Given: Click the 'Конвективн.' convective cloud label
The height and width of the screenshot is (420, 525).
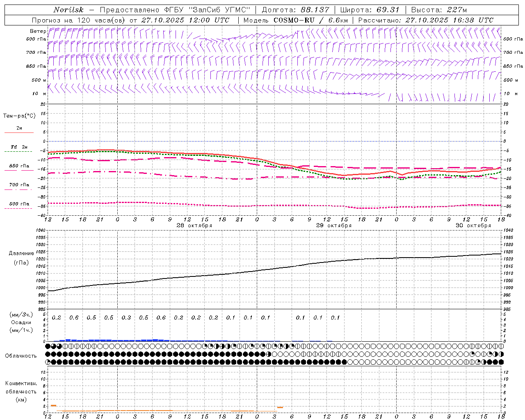Looking at the screenshot, I should 21,383.
